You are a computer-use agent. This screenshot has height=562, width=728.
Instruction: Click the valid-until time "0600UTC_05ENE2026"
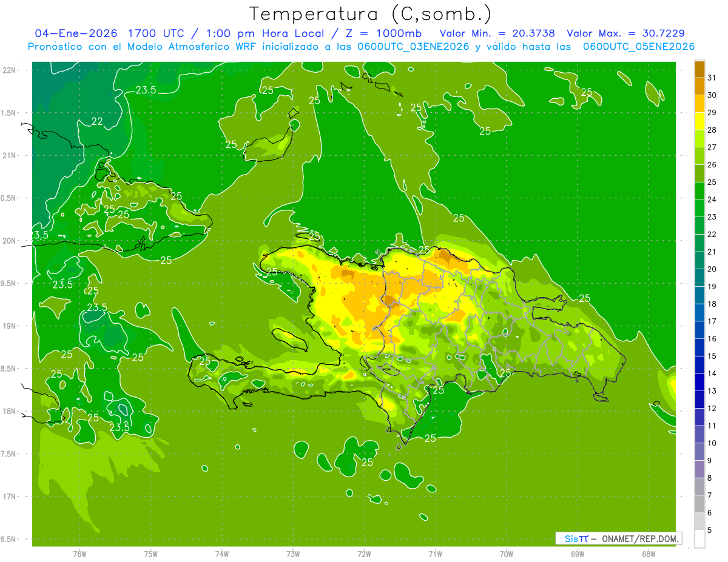click(639, 47)
